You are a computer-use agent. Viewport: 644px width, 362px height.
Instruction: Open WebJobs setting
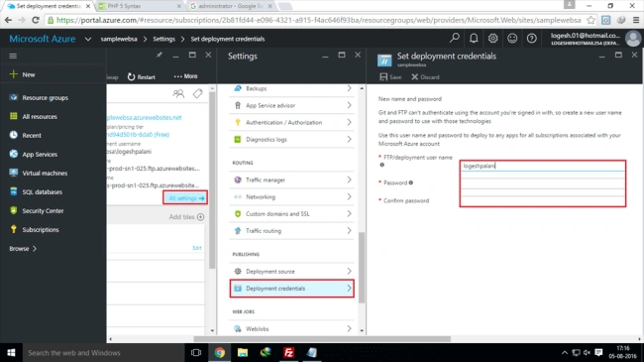292,328
